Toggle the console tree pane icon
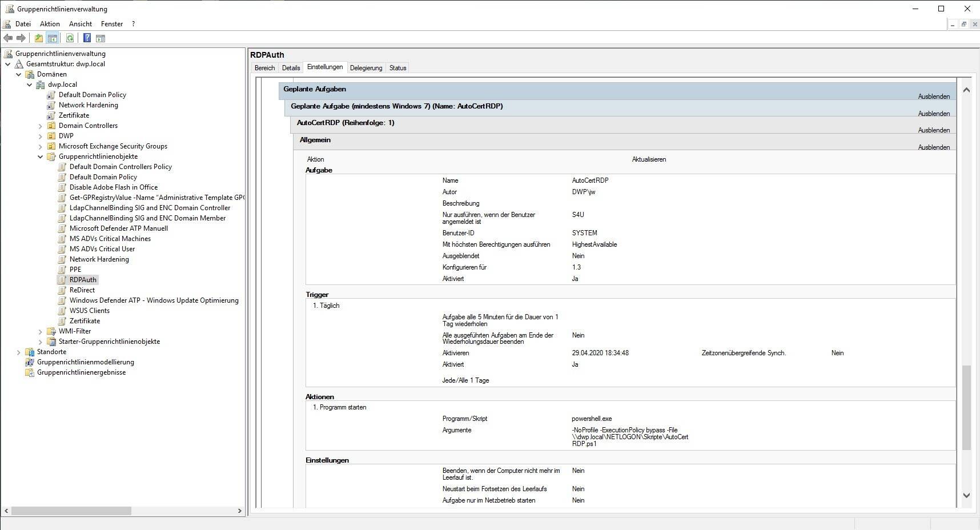The width and height of the screenshot is (980, 530). (52, 38)
